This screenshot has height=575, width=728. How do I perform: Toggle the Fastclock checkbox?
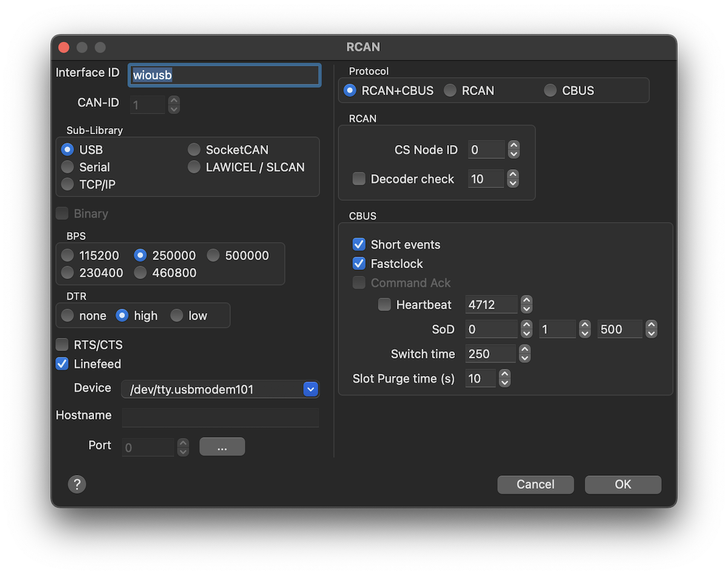(x=359, y=264)
